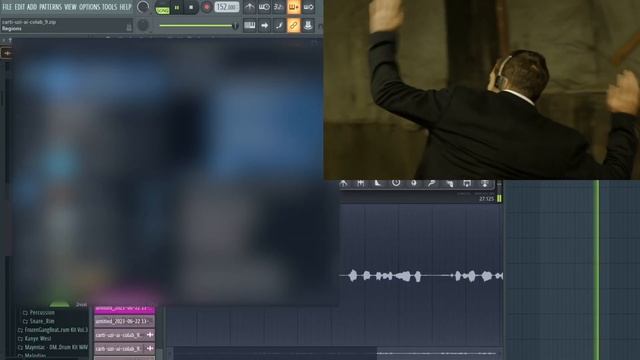This screenshot has width=640, height=360.
Task: Click the stamp-shaped icon right of the link icon
Action: (x=308, y=25)
